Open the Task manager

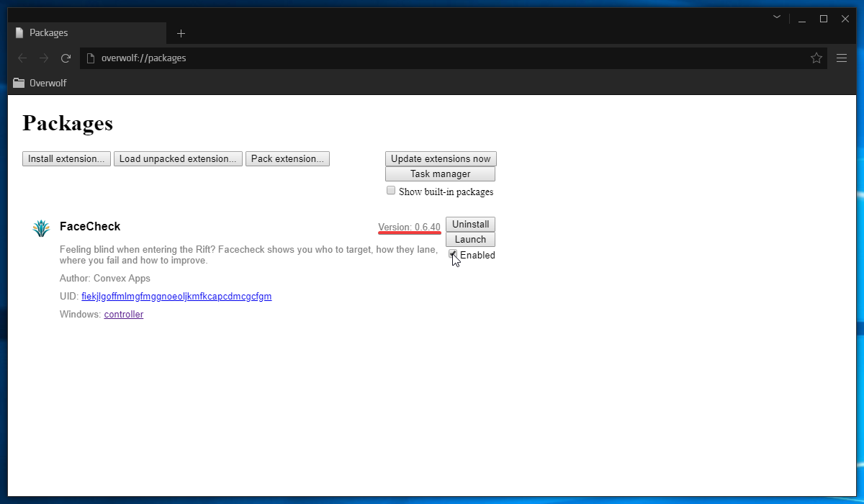[441, 174]
